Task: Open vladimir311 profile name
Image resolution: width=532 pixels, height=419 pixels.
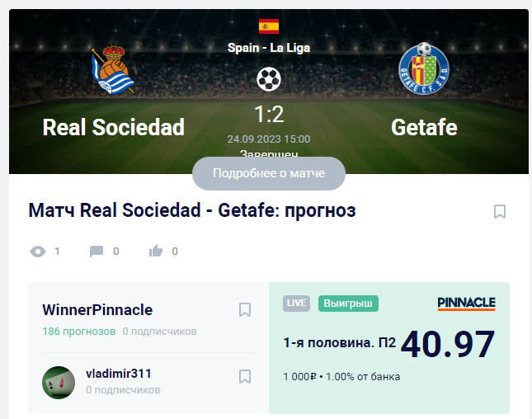Action: click(119, 374)
